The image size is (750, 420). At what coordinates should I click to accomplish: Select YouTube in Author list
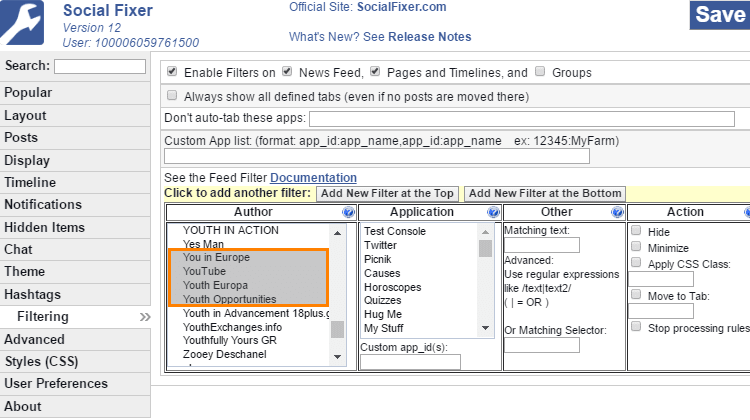pos(204,271)
